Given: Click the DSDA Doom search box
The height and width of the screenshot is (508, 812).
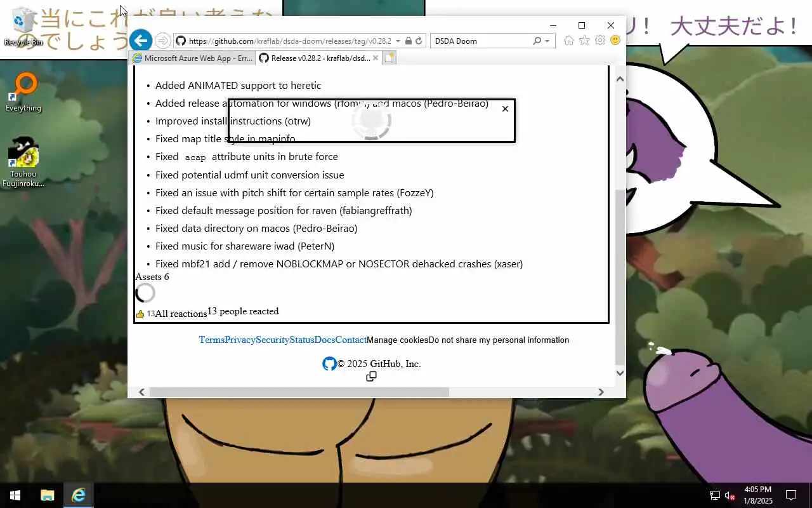Looking at the screenshot, I should (481, 41).
